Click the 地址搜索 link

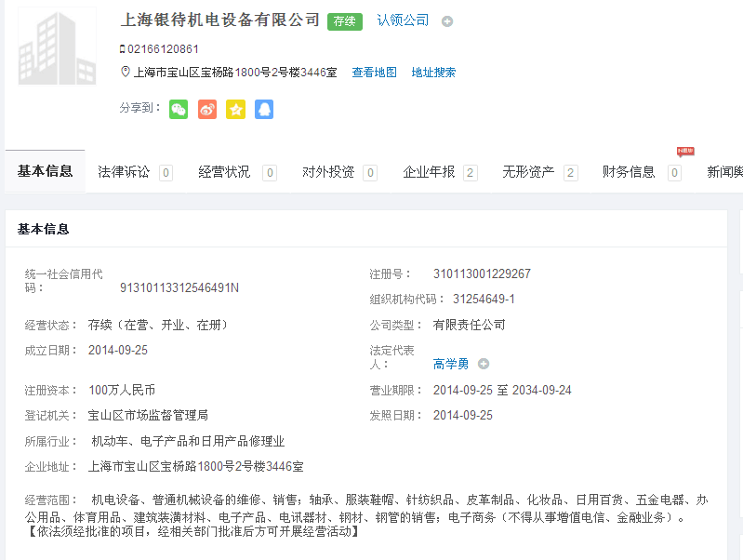pos(433,73)
